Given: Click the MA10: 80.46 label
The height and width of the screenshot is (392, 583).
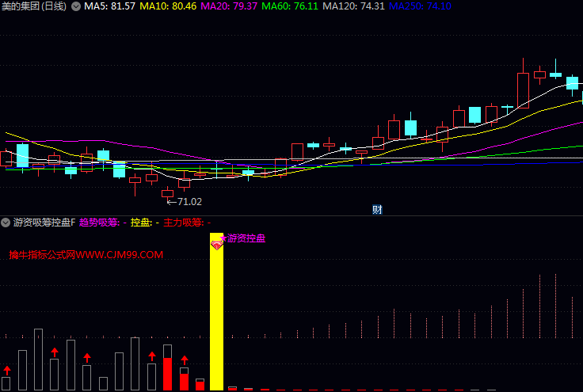Looking at the screenshot, I should [168, 6].
